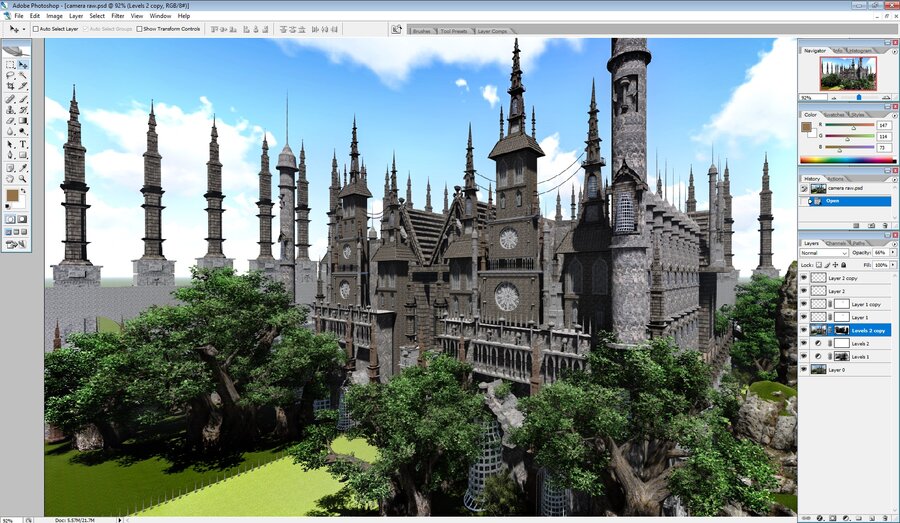Select the Hand tool
Viewport: 900px width, 523px height.
pos(10,178)
